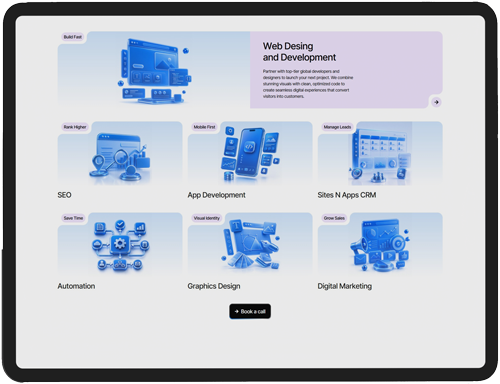The width and height of the screenshot is (500, 384).
Task: Open the Automation gear illustration
Action: click(120, 245)
